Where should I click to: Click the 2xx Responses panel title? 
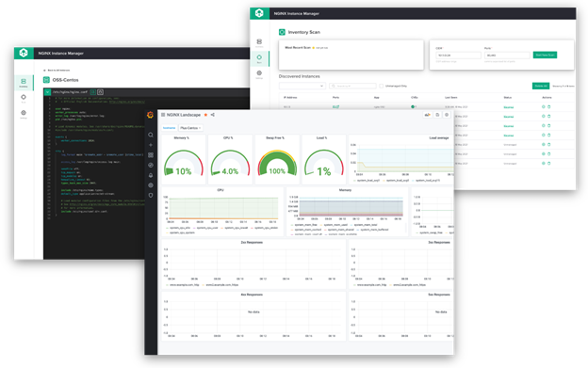(x=252, y=243)
